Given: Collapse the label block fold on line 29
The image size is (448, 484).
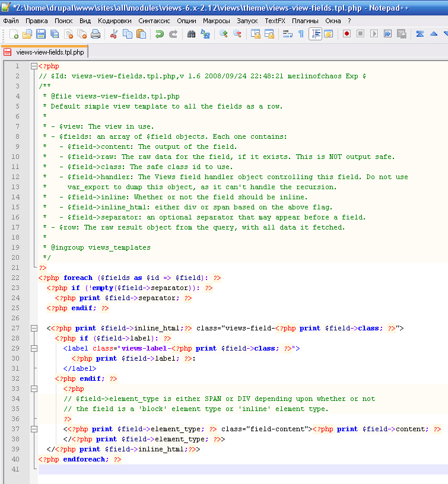Looking at the screenshot, I should 34,348.
